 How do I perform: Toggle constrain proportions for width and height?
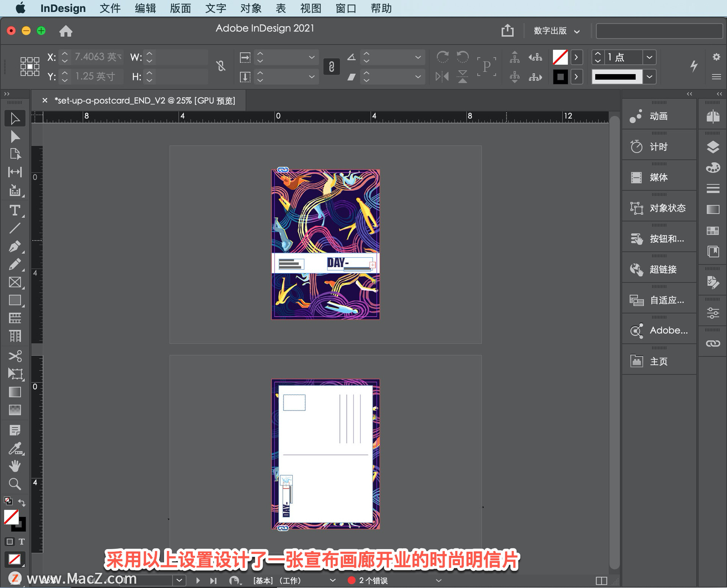(221, 66)
